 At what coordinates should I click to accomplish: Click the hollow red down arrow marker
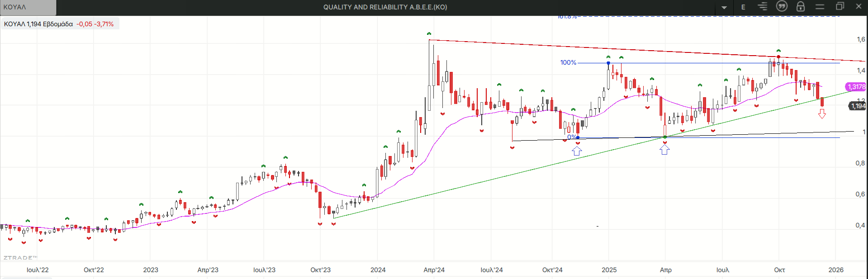point(822,114)
